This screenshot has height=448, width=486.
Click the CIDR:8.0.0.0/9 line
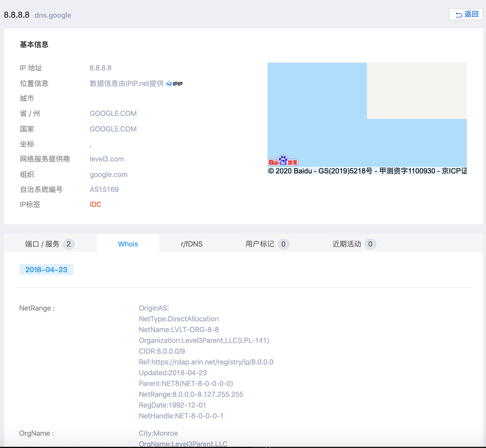click(x=162, y=351)
